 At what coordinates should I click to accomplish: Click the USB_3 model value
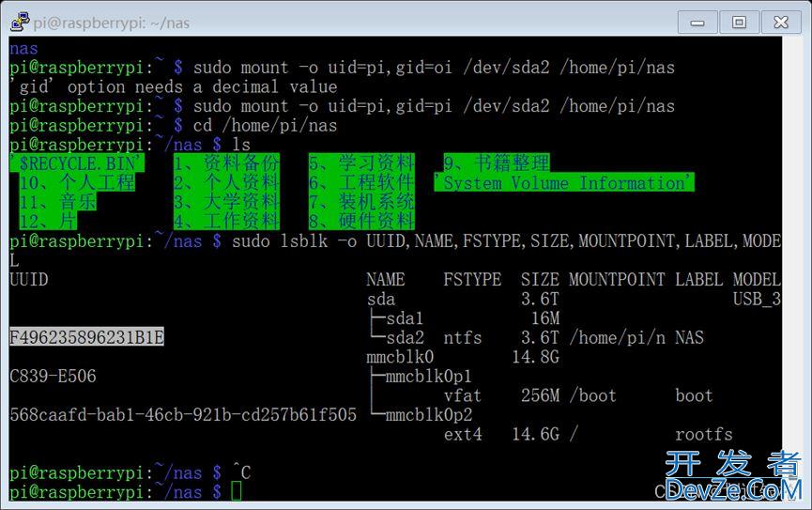click(757, 299)
